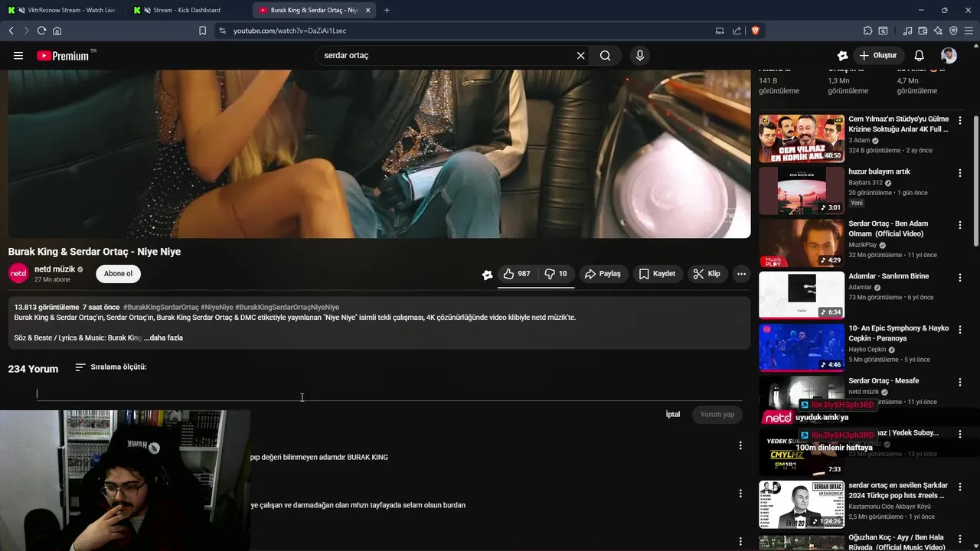Reload the page
This screenshot has height=551, width=980.
41,31
